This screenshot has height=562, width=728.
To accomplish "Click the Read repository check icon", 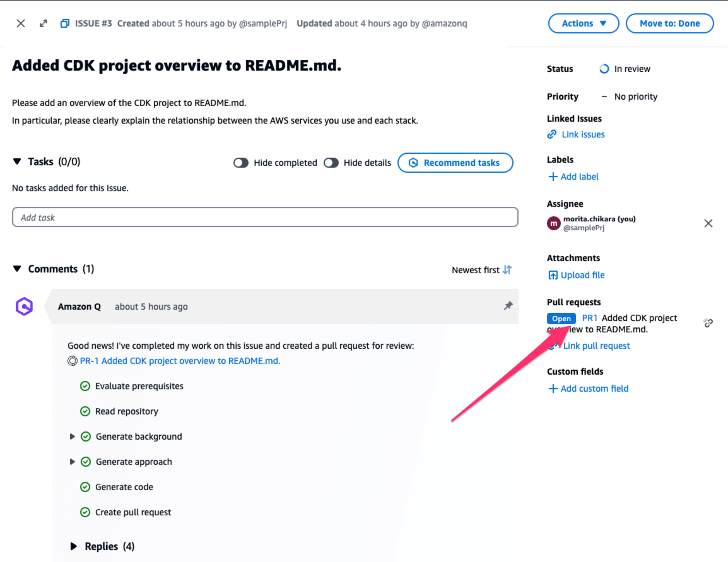I will pyautogui.click(x=85, y=411).
